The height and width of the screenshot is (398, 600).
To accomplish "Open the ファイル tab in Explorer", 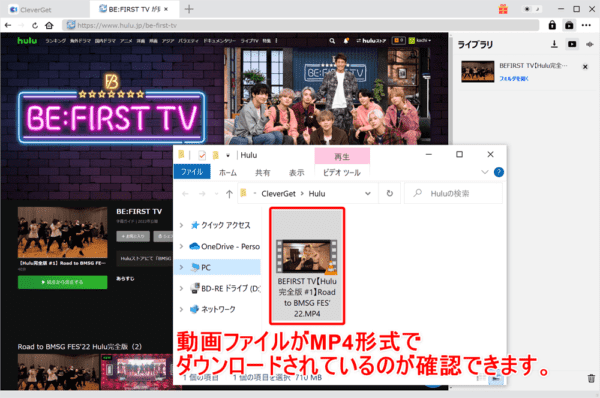I will click(x=192, y=172).
